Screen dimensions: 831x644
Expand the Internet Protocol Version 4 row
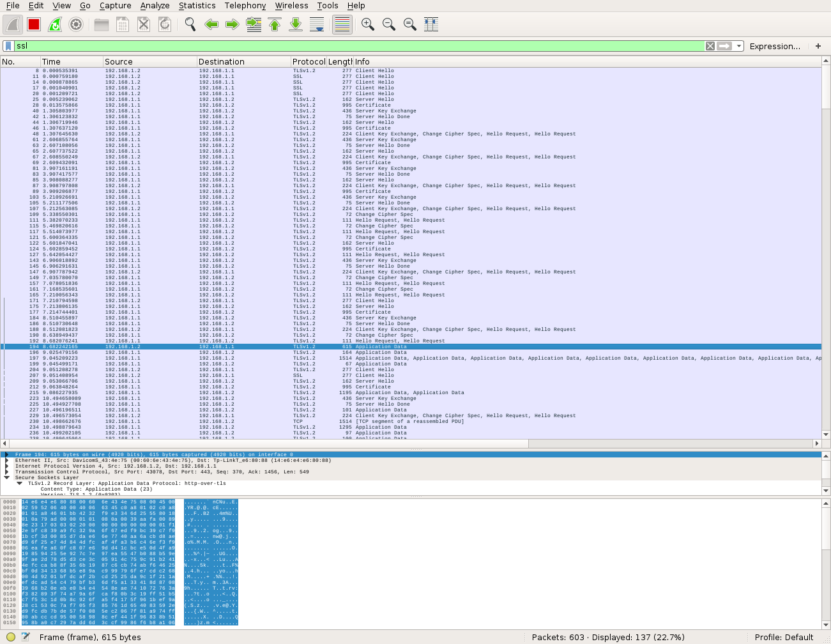pyautogui.click(x=7, y=466)
